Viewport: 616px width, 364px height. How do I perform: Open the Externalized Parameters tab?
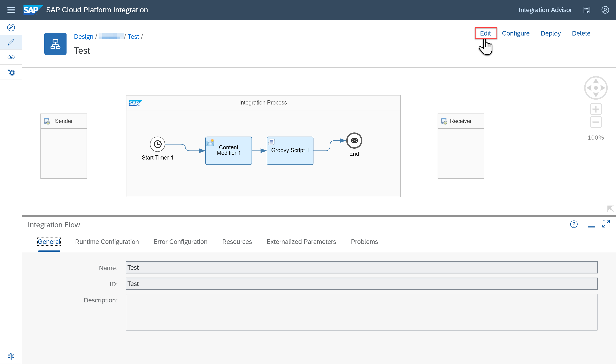tap(301, 242)
